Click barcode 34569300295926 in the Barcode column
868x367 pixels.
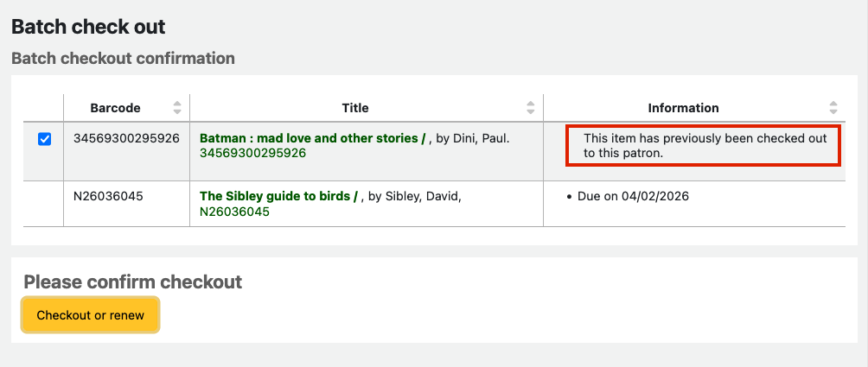126,138
